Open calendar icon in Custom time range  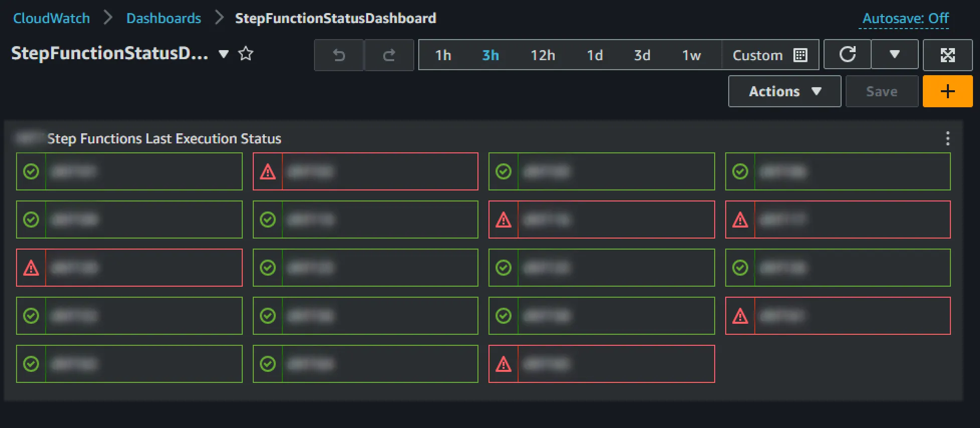(x=800, y=55)
